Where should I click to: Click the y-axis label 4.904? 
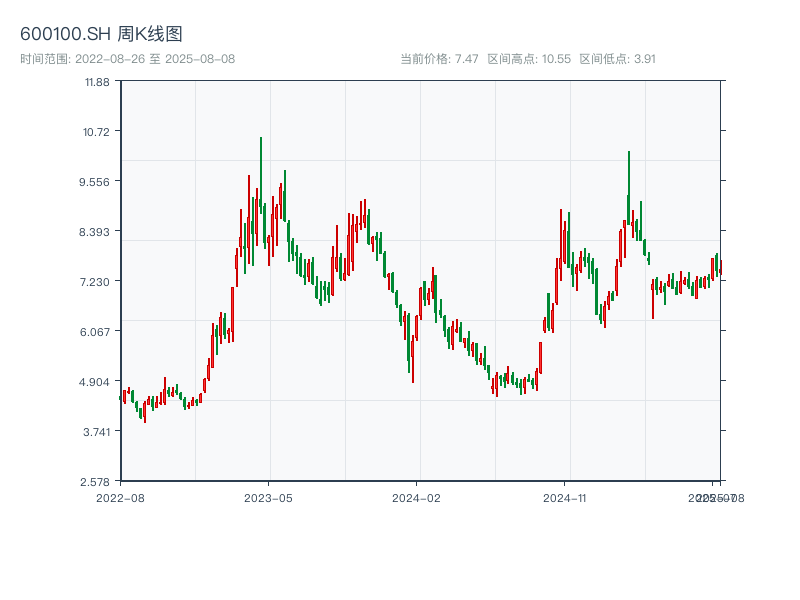[x=94, y=382]
